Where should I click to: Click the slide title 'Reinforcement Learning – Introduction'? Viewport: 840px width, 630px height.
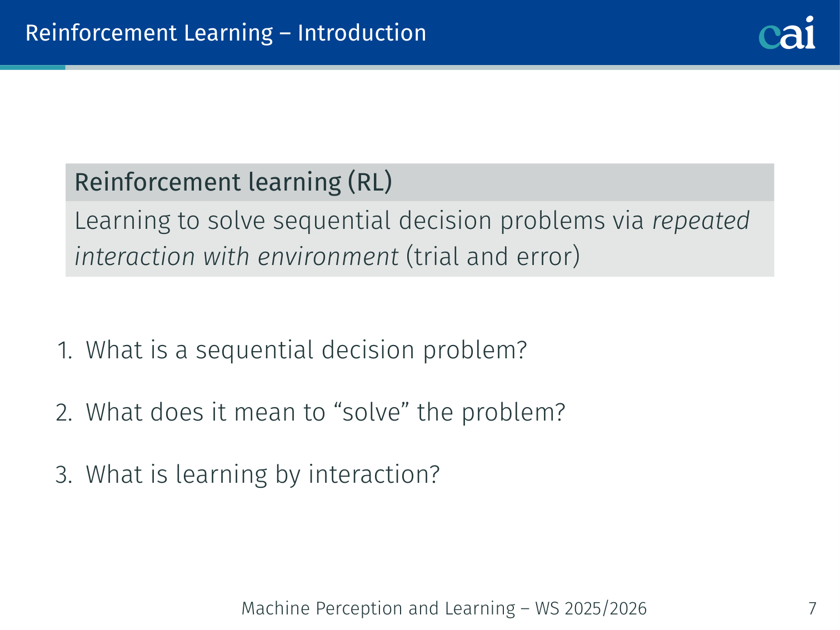[x=226, y=33]
